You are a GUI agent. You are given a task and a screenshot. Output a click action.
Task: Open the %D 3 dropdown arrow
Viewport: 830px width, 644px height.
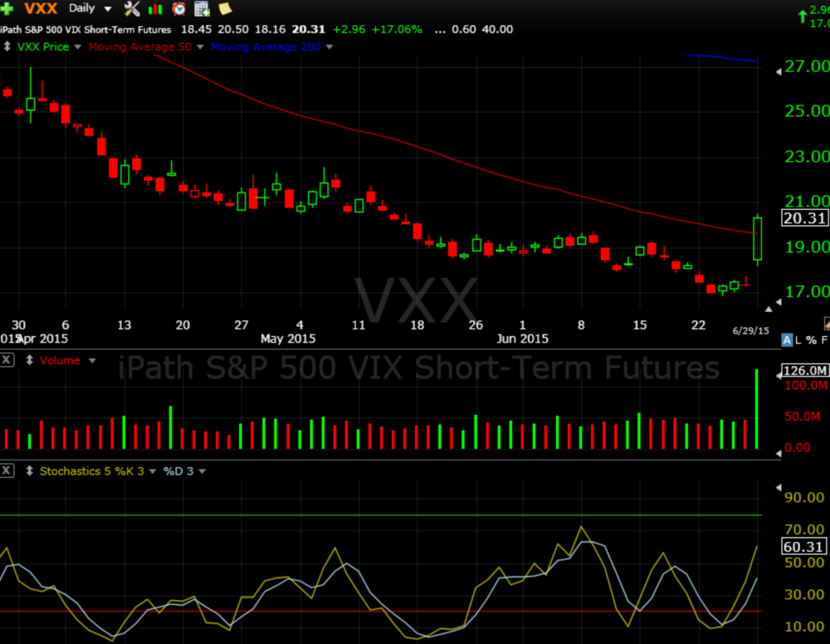click(202, 471)
